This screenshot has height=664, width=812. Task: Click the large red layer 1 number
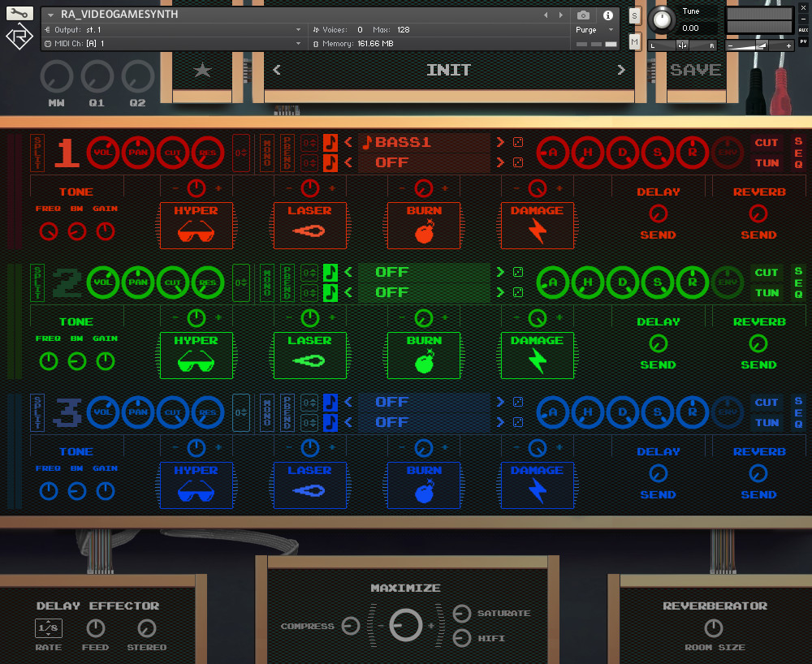point(67,153)
